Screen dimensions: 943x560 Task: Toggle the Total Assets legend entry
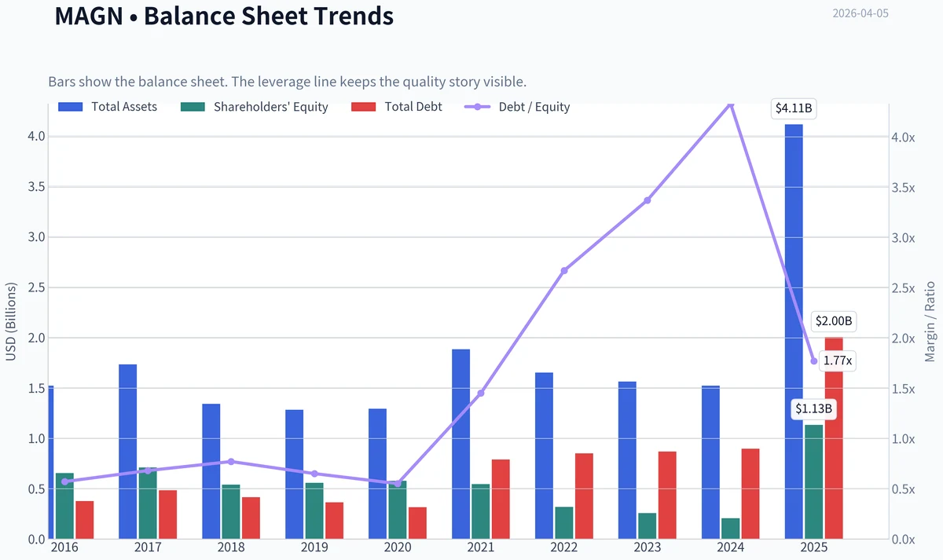108,107
